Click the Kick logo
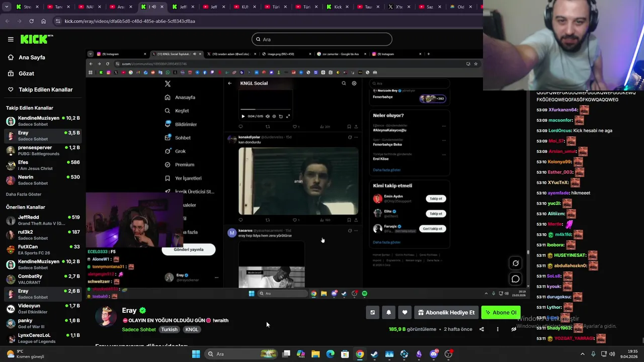 pos(36,39)
